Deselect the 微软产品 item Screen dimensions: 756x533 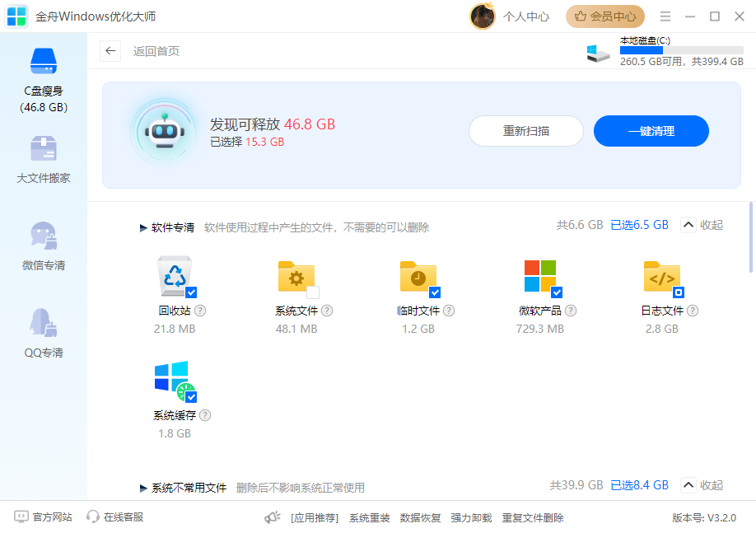(558, 292)
